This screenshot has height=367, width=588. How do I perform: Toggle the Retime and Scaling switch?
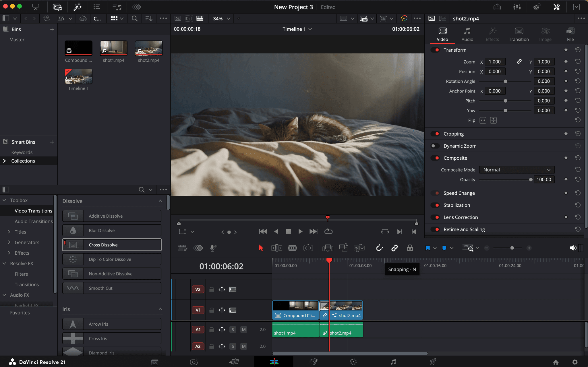pos(435,229)
